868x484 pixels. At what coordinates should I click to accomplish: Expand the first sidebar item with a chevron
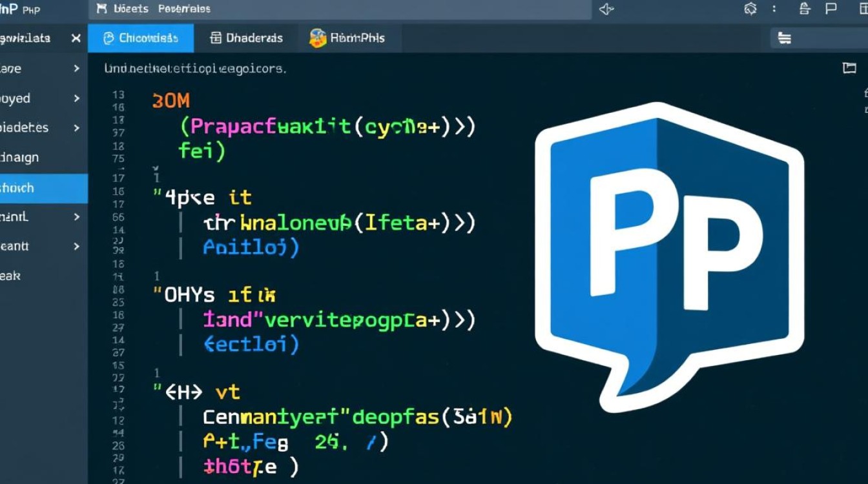[x=76, y=68]
